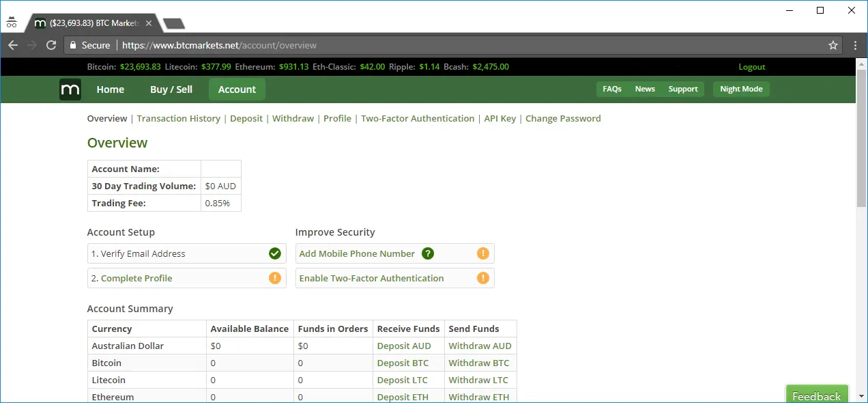The width and height of the screenshot is (868, 403).
Task: Click the Australian Dollar currency row label
Action: [x=128, y=346]
